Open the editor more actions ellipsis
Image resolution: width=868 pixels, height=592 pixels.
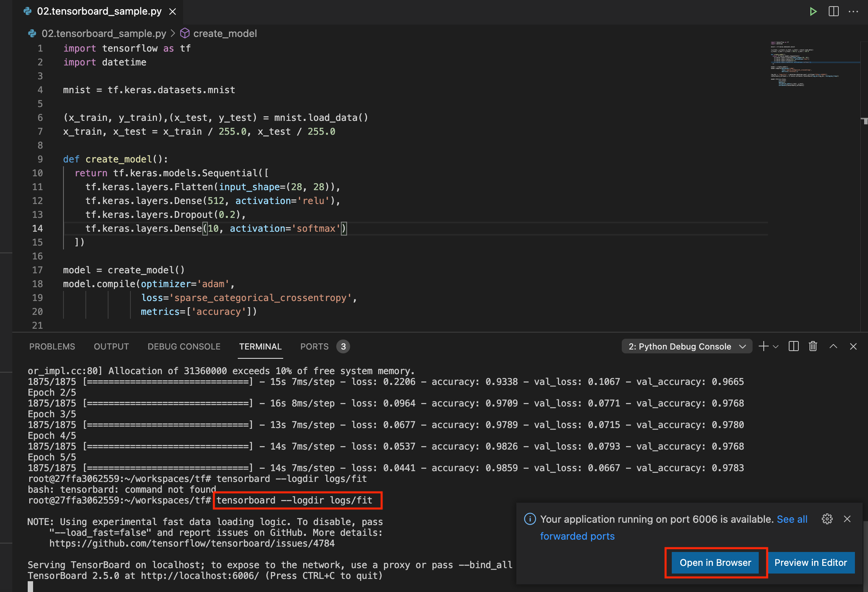(853, 12)
